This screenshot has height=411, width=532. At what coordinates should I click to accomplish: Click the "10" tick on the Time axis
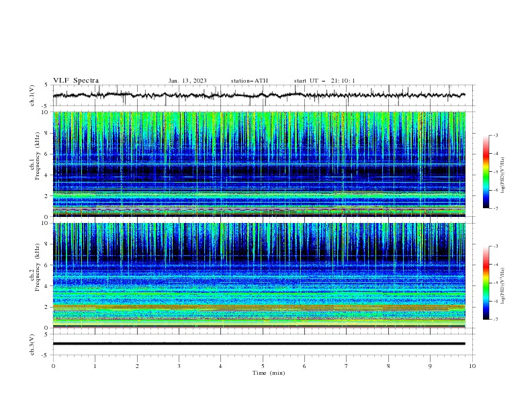click(x=472, y=366)
